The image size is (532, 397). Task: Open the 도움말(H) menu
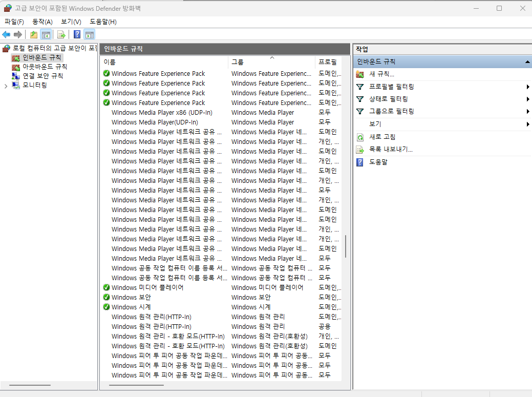pos(103,22)
